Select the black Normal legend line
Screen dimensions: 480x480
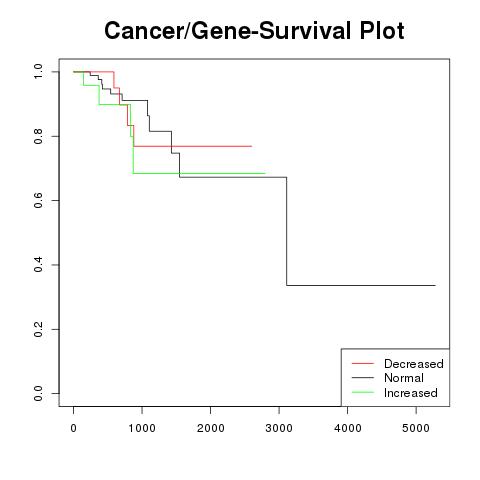click(x=363, y=378)
